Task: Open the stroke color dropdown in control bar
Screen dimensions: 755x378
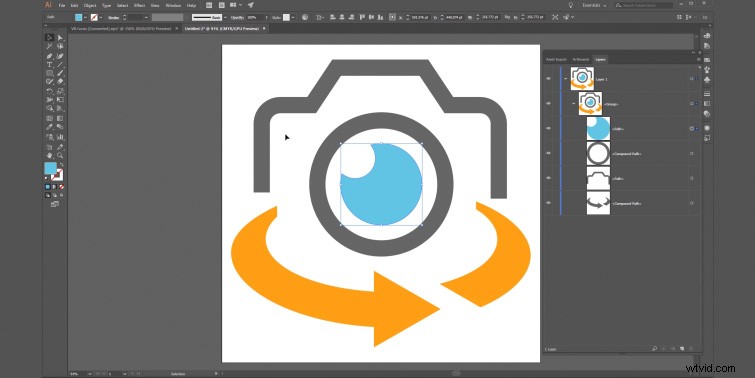Action: coord(101,17)
